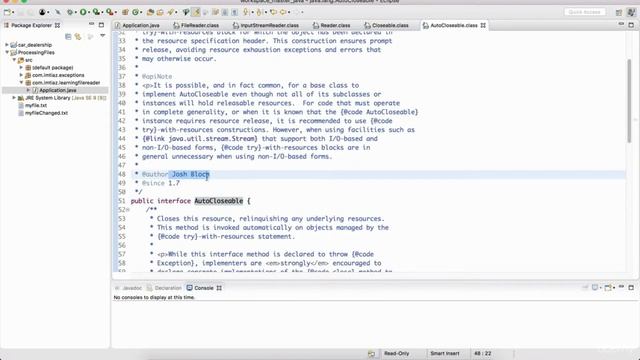Toggle Link with Editor in Package Explorer
Image resolution: width=640 pixels, height=360 pixels.
pyautogui.click(x=78, y=37)
